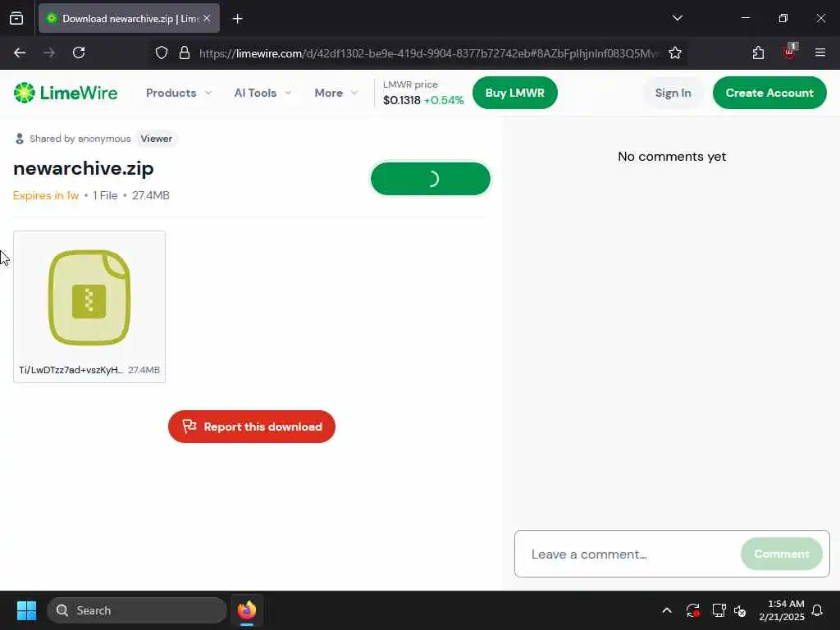Open the Firefox View icon
The image size is (840, 630).
coord(16,18)
